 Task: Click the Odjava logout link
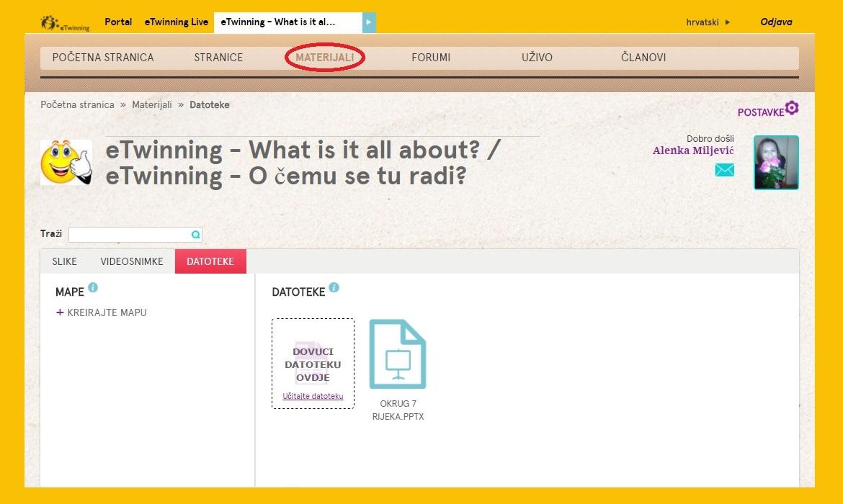point(776,22)
